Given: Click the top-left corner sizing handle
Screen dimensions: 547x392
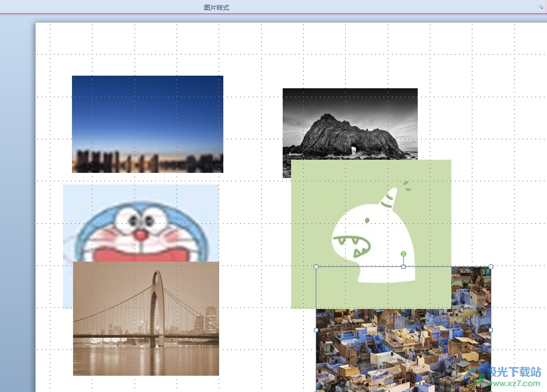Looking at the screenshot, I should (x=316, y=267).
